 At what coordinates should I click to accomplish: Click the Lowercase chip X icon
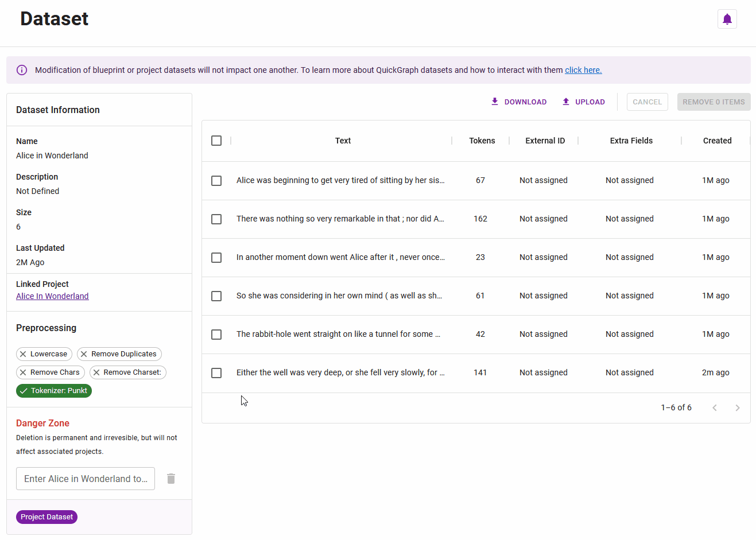(23, 354)
